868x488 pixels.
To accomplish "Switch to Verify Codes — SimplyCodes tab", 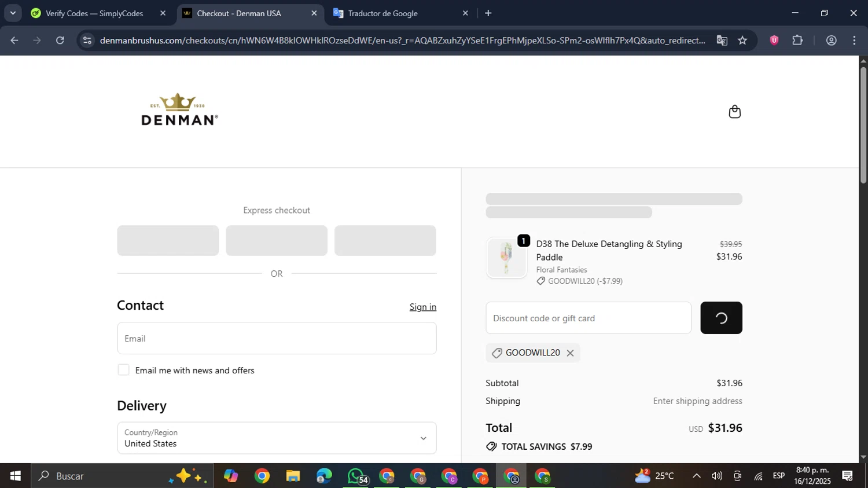I will (94, 13).
